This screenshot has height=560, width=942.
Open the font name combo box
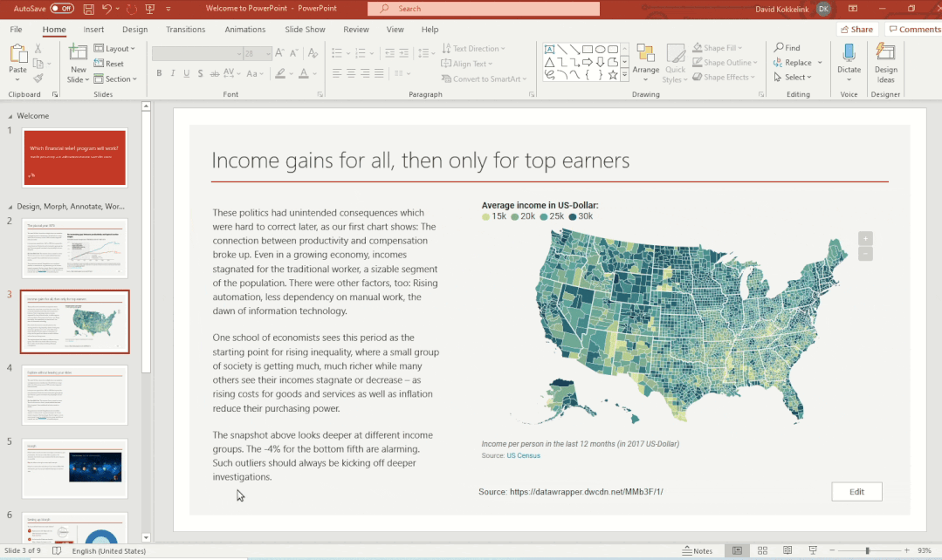click(197, 53)
